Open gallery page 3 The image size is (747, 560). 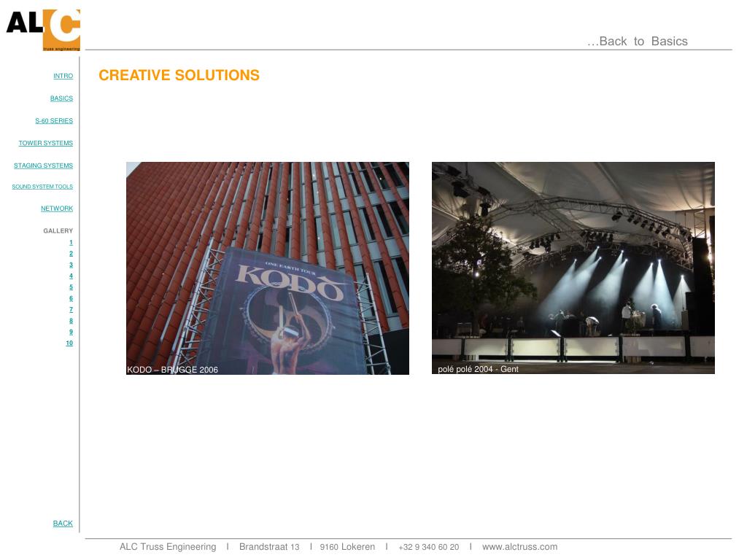(71, 265)
